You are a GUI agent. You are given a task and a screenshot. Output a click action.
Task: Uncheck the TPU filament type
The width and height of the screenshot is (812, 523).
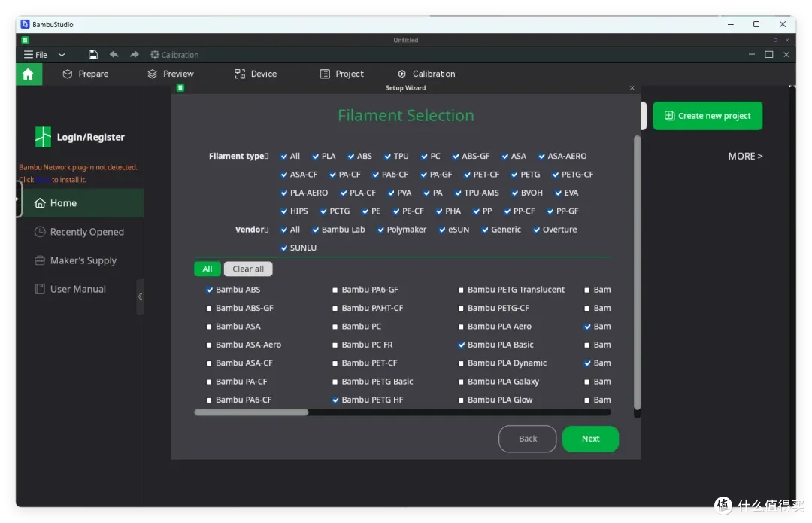click(x=387, y=156)
